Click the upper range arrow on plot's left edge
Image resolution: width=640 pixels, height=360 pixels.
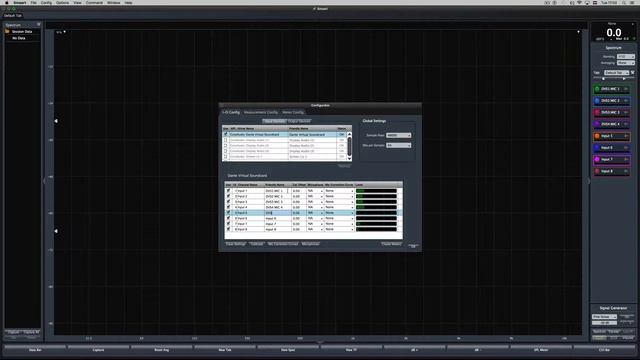56,121
